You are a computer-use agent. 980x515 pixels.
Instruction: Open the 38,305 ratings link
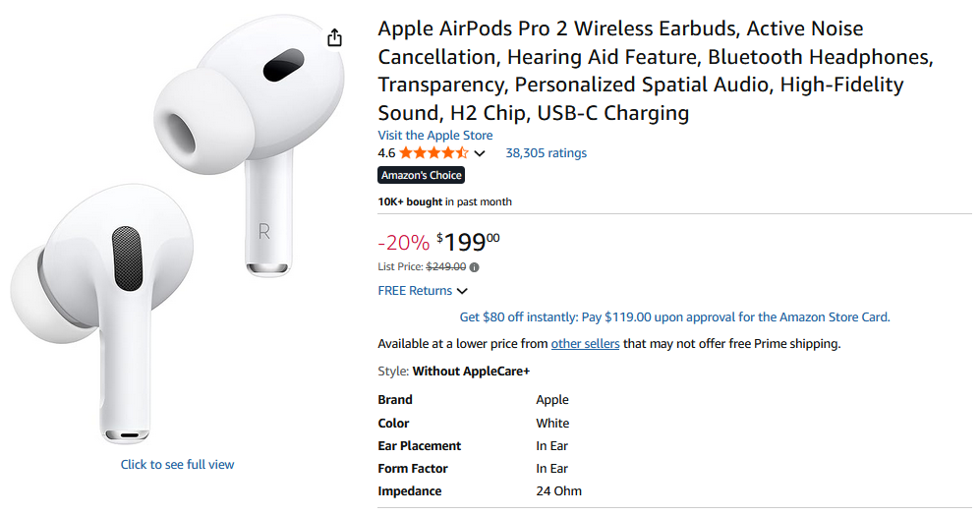point(546,153)
